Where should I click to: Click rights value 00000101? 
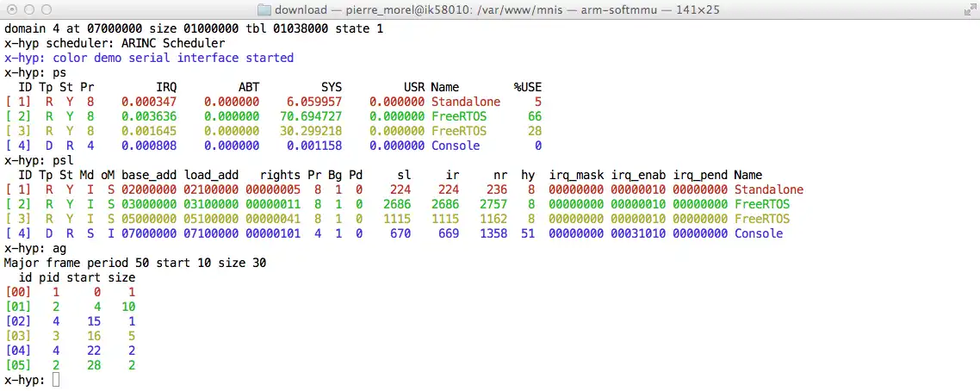click(273, 233)
